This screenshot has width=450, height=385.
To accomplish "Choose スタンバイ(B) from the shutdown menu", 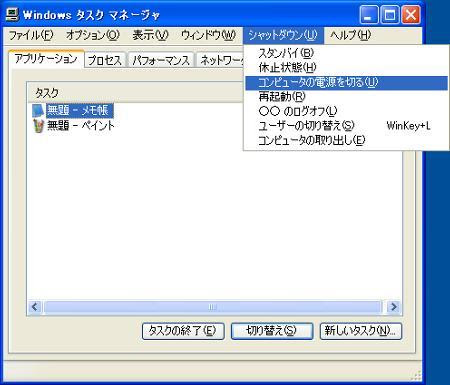I will click(x=346, y=53).
